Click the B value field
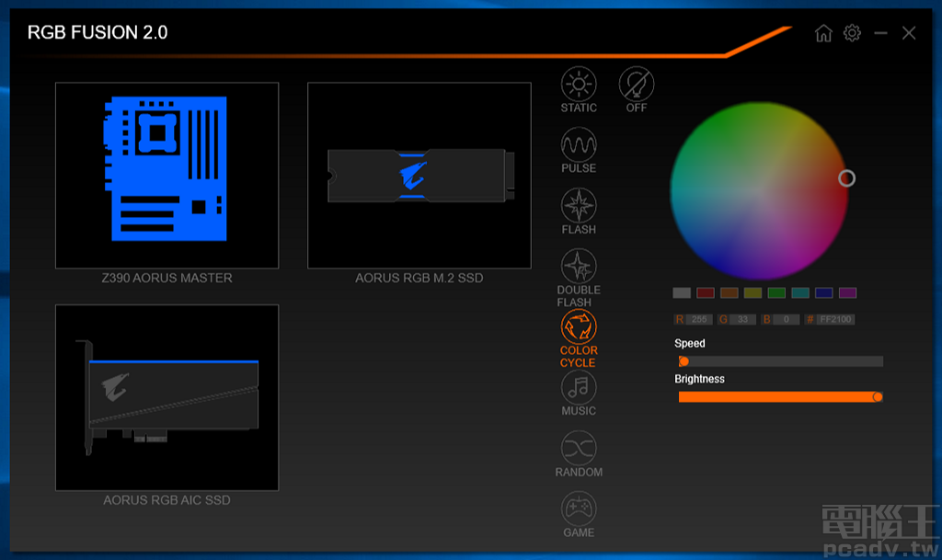The height and width of the screenshot is (560, 942). coord(786,319)
